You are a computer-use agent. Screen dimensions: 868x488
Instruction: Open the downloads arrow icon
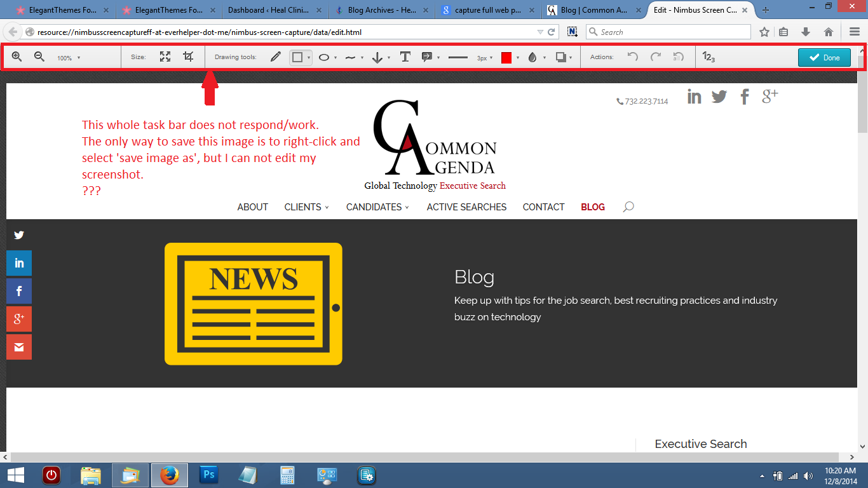point(806,32)
